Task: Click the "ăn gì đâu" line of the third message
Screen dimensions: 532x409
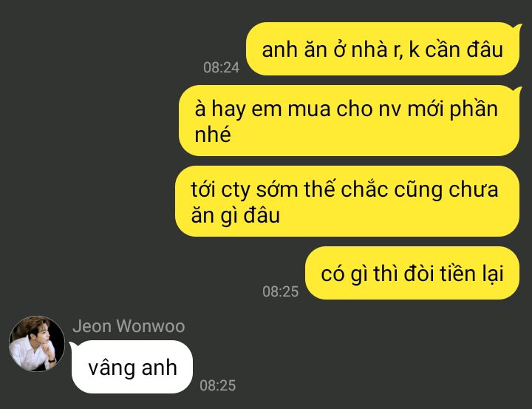Action: 236,215
